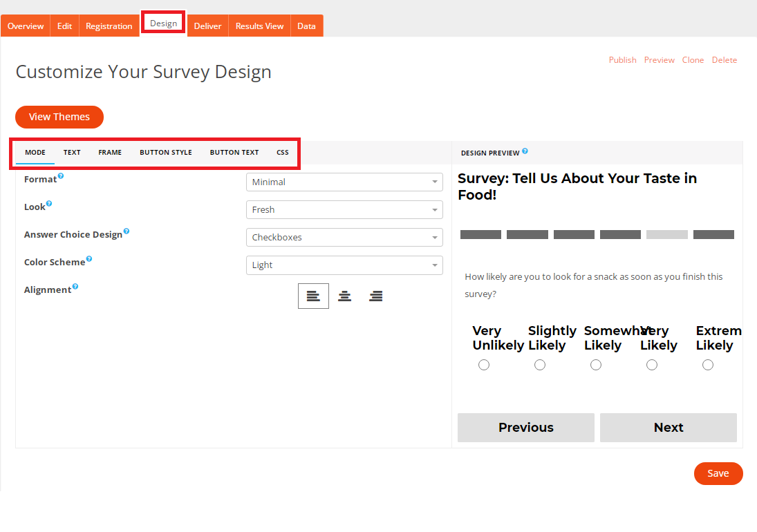Click the View Themes button
The width and height of the screenshot is (757, 532).
tap(59, 117)
